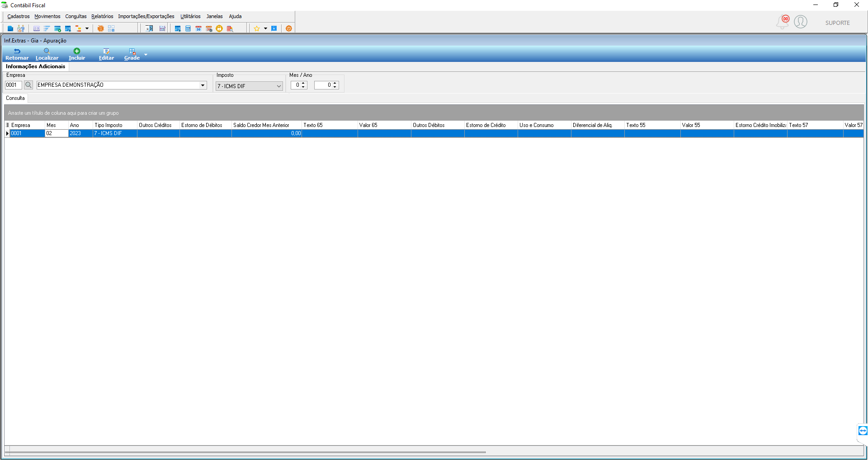Click the 0,00 Saldo Credor cell
Viewport: 868px width, 460px height.
(x=267, y=133)
